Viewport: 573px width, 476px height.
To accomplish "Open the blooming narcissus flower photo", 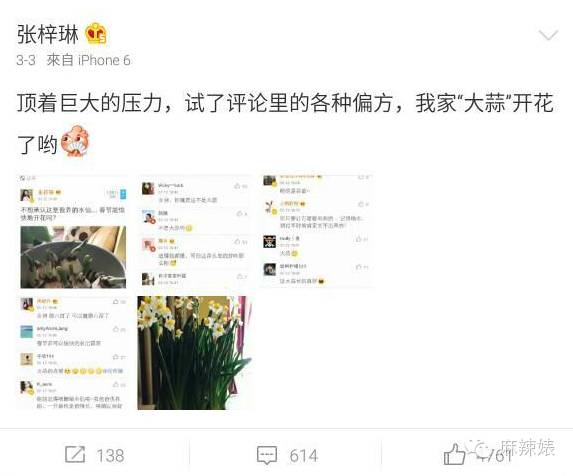I will coord(194,353).
